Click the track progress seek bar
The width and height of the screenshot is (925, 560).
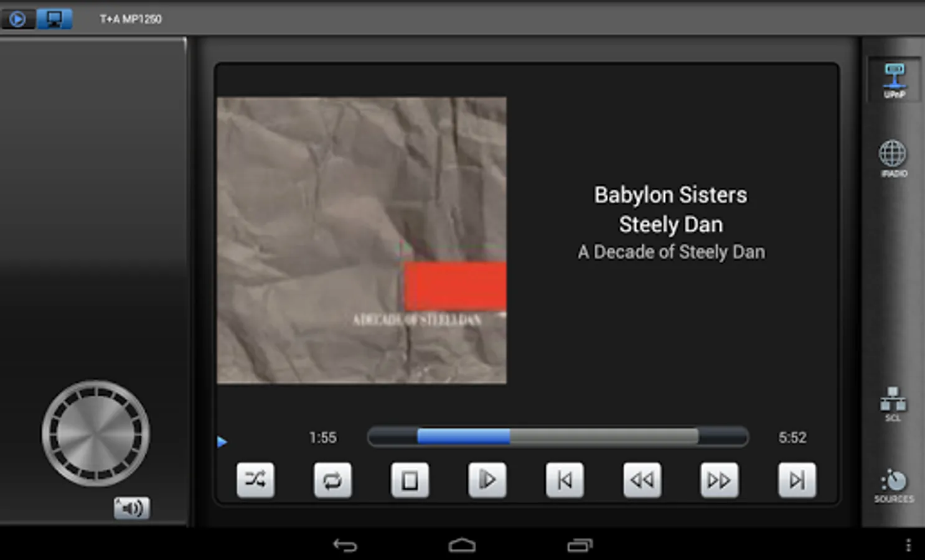[x=558, y=437]
